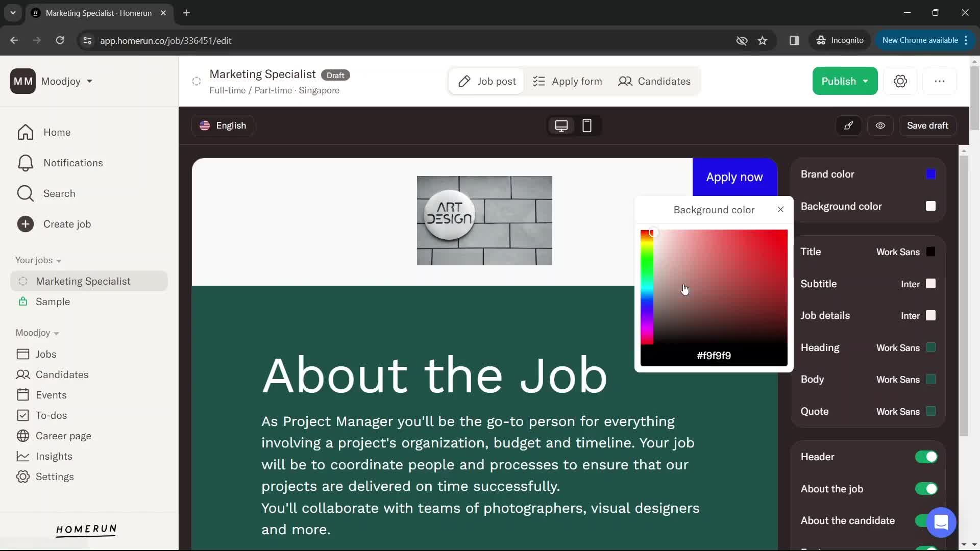Toggle the preview eye icon

click(880, 126)
